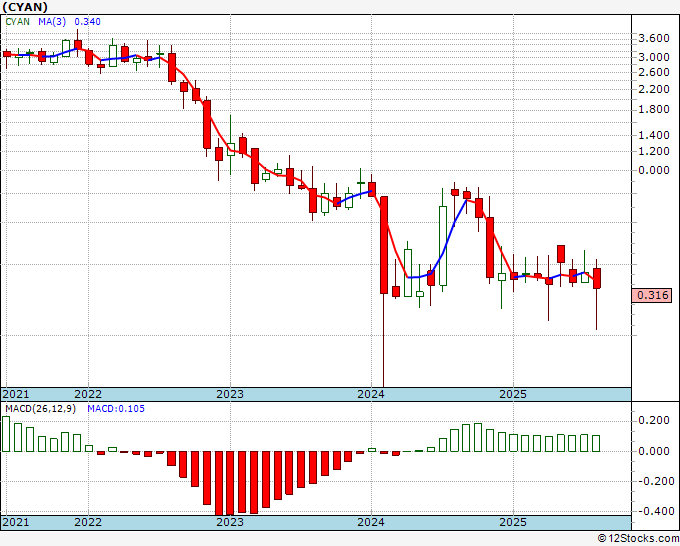Select 2025 on the price chart timeline

[x=512, y=394]
